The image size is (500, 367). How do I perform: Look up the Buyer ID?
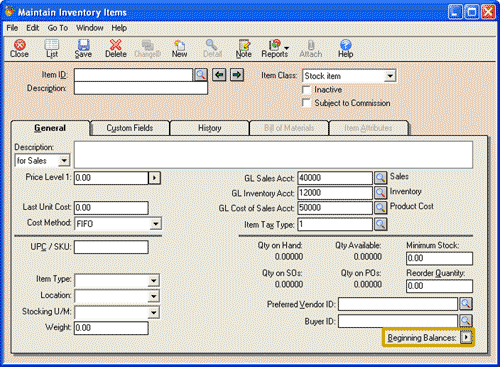(466, 320)
